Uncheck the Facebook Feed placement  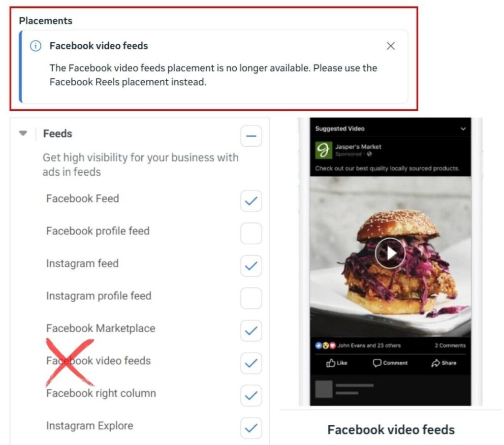tap(251, 201)
